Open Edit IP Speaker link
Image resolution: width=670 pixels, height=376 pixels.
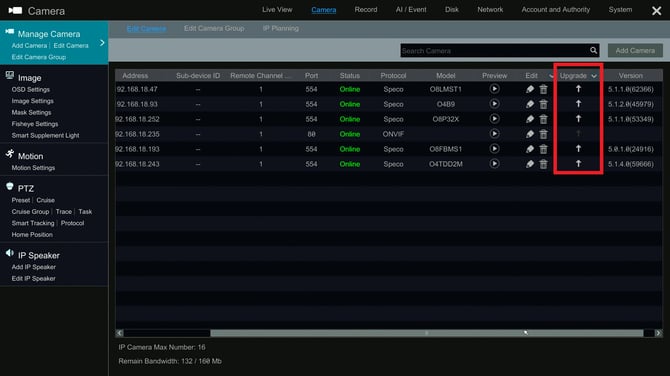click(x=33, y=279)
